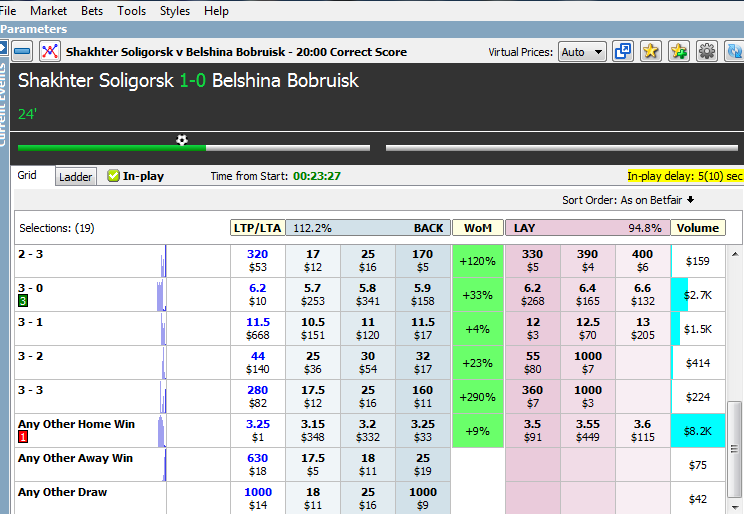The width and height of the screenshot is (744, 514).
Task: Lay 3 - 2 at 55 for $80
Action: pos(533,363)
